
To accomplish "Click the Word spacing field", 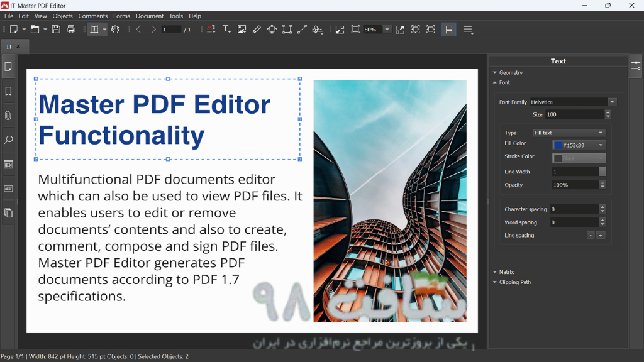I will (575, 222).
